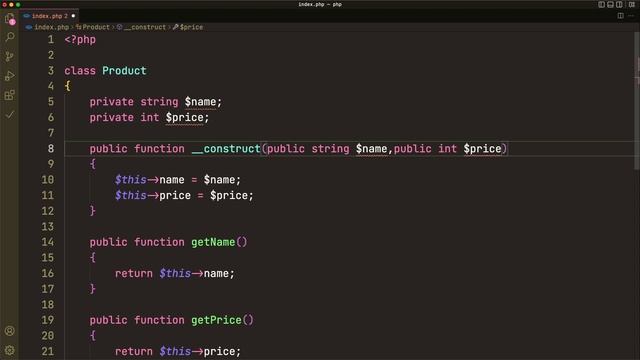The width and height of the screenshot is (640, 360).
Task: Click the closing brace on line 17
Action: point(93,289)
